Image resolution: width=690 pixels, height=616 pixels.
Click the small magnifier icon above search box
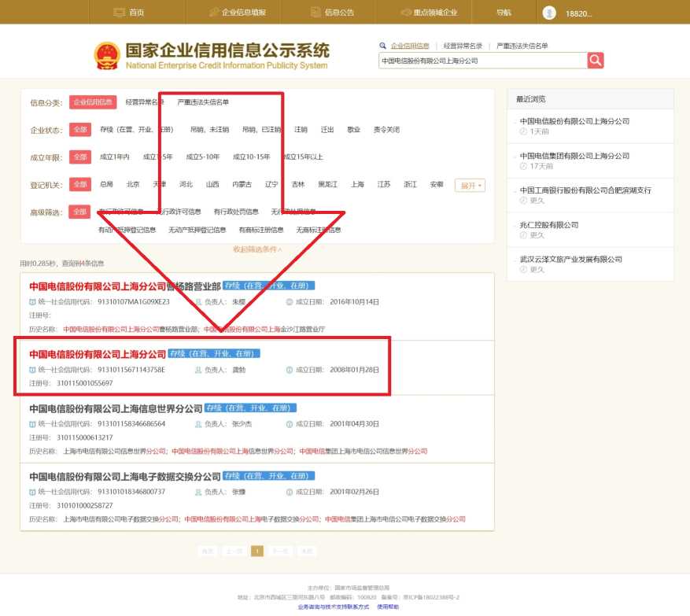(x=382, y=46)
